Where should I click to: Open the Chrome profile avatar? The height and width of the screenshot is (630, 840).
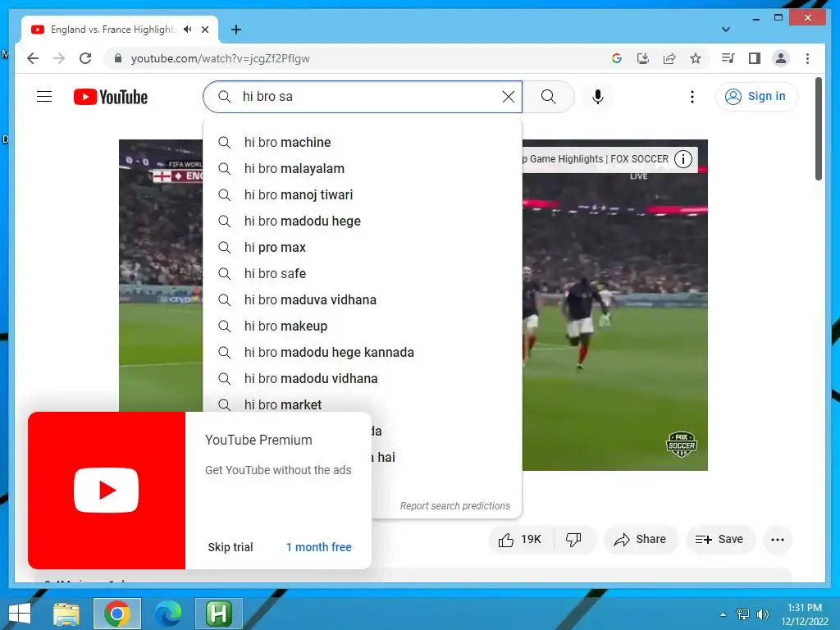click(x=781, y=58)
